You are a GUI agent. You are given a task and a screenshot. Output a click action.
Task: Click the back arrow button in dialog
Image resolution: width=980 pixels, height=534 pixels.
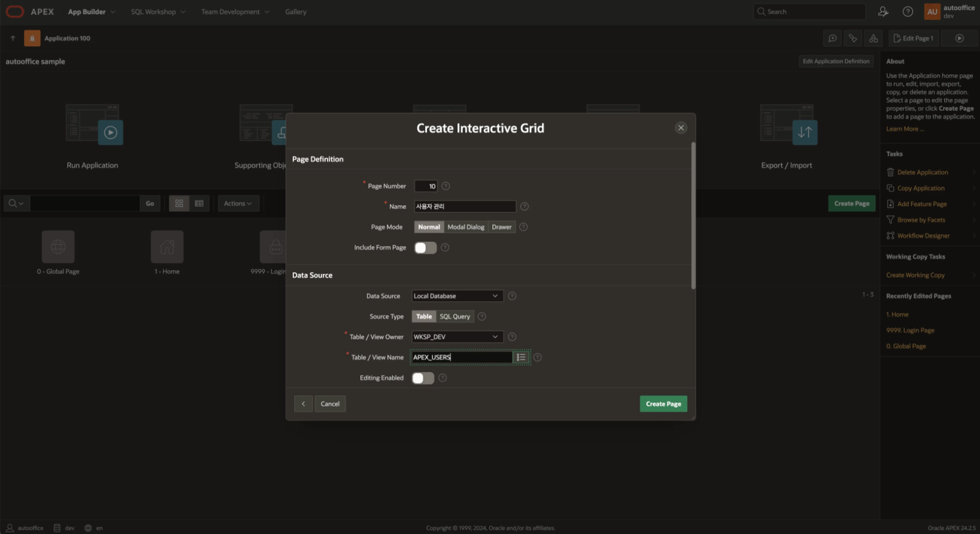tap(304, 404)
